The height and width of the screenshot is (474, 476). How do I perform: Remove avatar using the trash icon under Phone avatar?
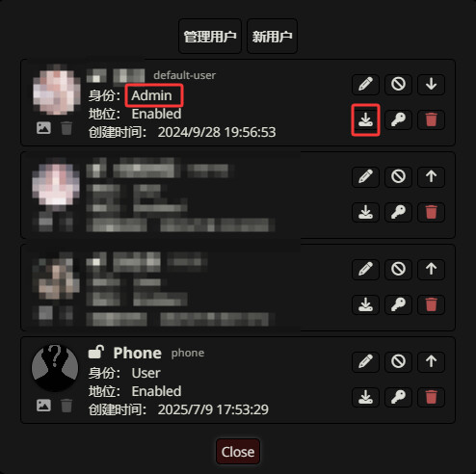pos(66,406)
